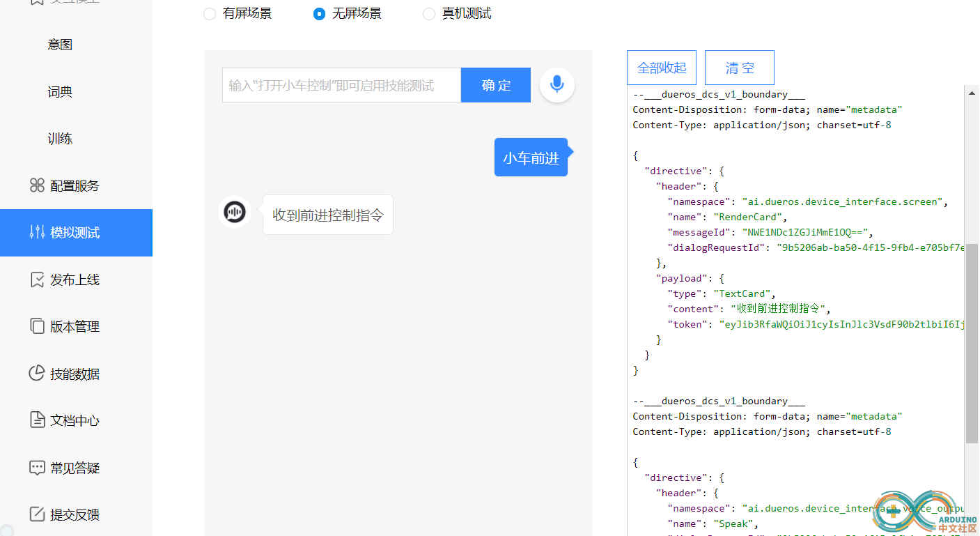Viewport: 980px width, 536px height.
Task: Click the 版本管理 copy icon
Action: coord(37,326)
